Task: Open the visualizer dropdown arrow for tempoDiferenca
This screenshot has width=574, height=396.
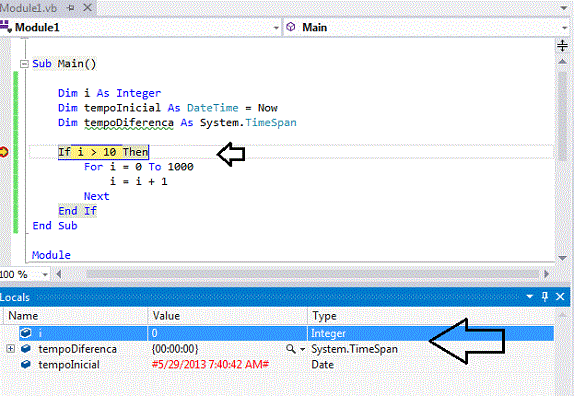Action: pos(302,350)
